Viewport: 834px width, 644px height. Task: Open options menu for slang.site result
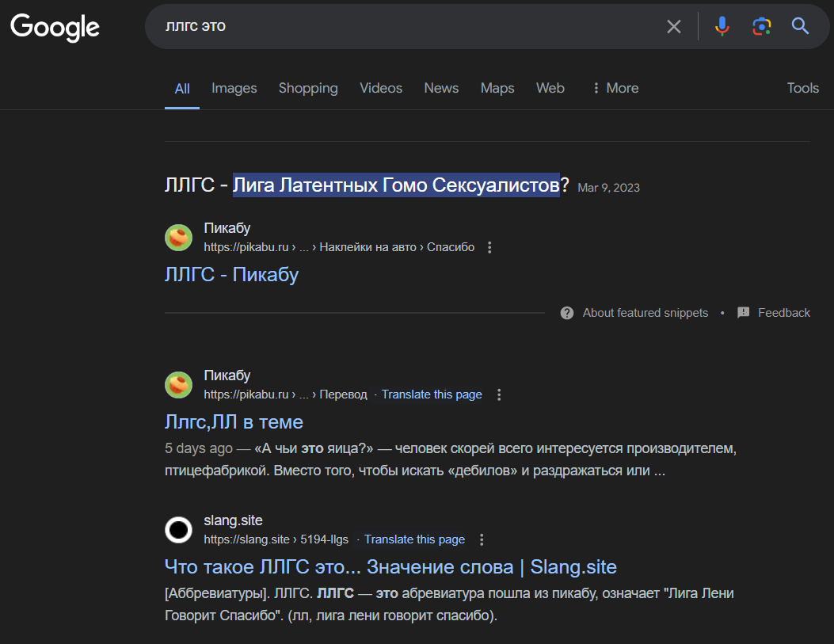click(x=482, y=539)
